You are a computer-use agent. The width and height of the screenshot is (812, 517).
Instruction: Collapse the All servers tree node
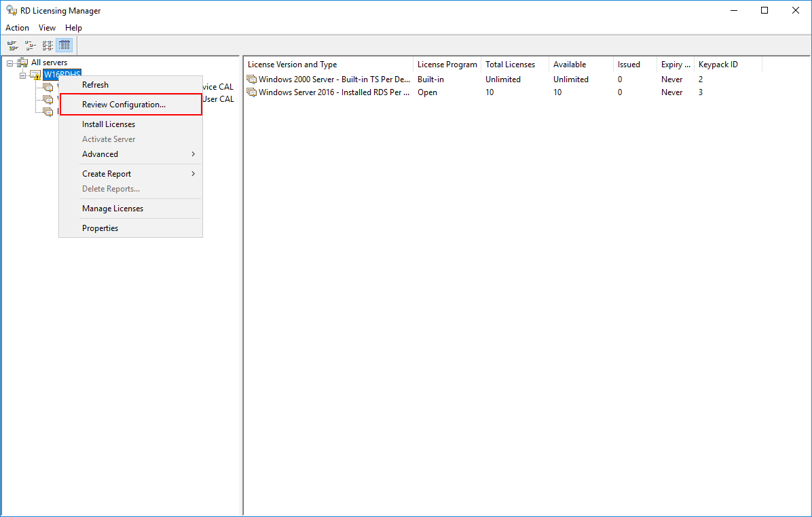10,63
